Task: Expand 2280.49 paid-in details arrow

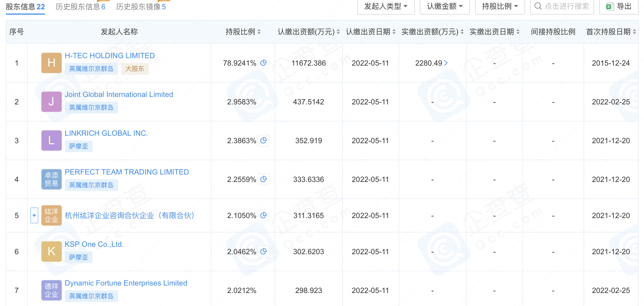Action: [x=446, y=63]
